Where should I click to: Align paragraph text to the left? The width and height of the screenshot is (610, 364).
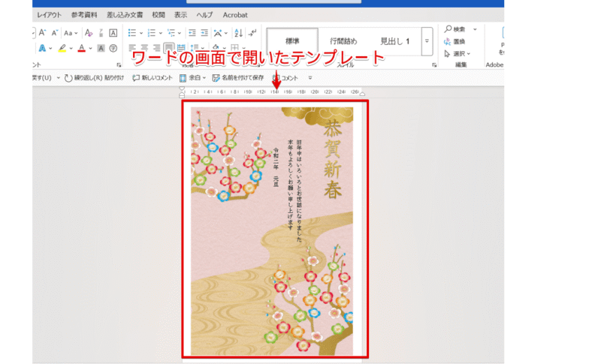click(x=132, y=48)
